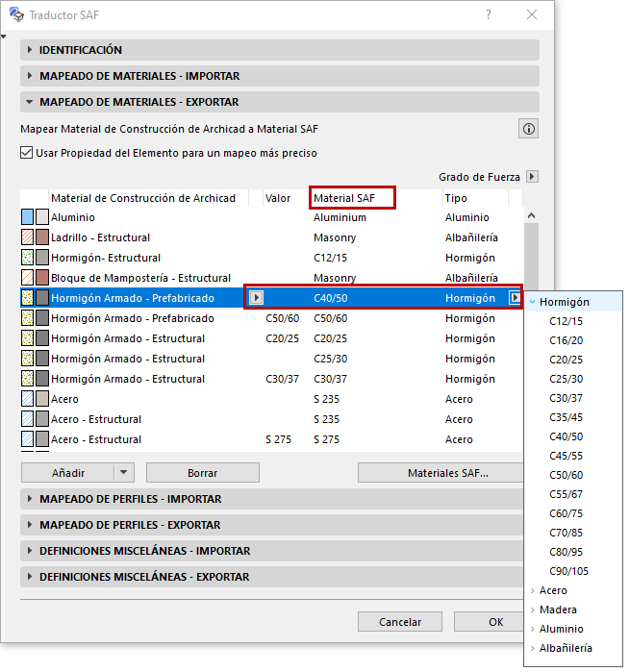Click the Aluminio fill pattern swatch
Screen dimensions: 629x672
click(28, 217)
